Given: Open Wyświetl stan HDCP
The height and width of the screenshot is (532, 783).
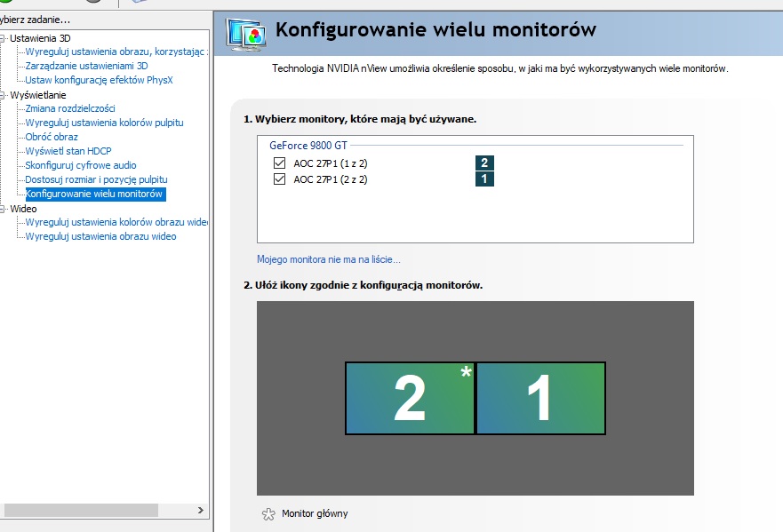Looking at the screenshot, I should (x=68, y=151).
